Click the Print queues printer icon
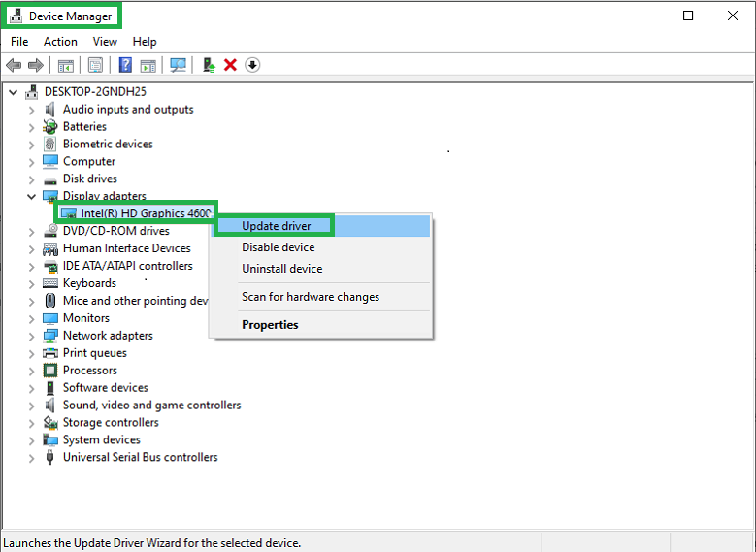This screenshot has width=756, height=552. point(50,353)
